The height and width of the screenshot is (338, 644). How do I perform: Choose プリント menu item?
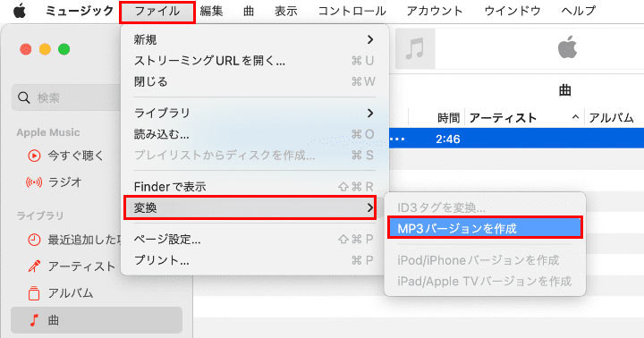coord(254,260)
